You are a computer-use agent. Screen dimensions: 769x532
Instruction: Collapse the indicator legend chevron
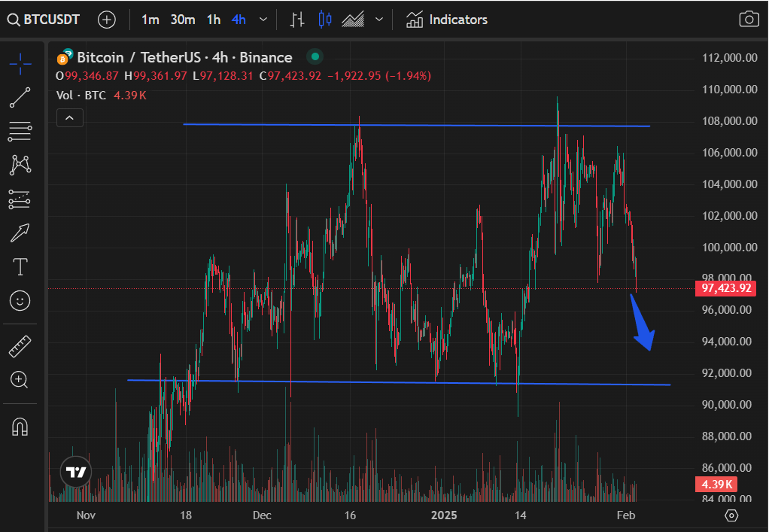tap(70, 118)
